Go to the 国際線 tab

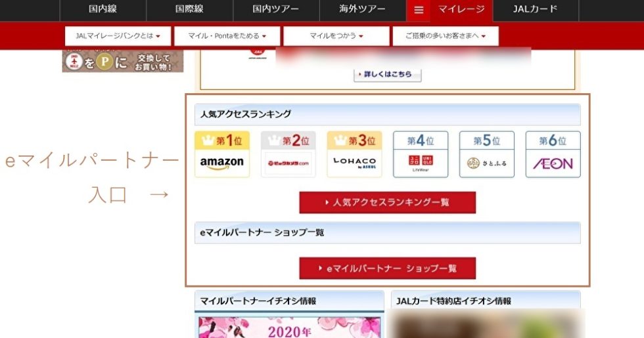click(189, 9)
